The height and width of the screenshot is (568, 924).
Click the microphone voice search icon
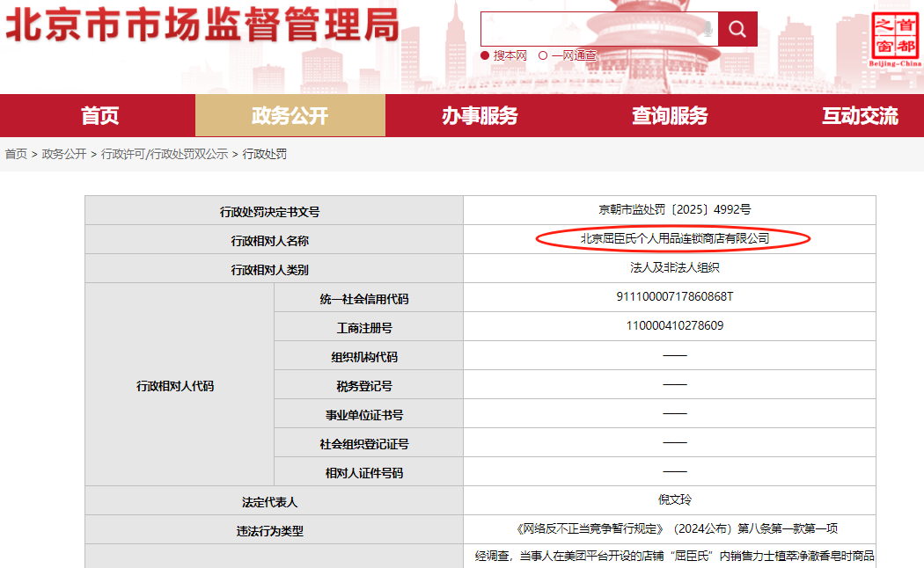[708, 29]
